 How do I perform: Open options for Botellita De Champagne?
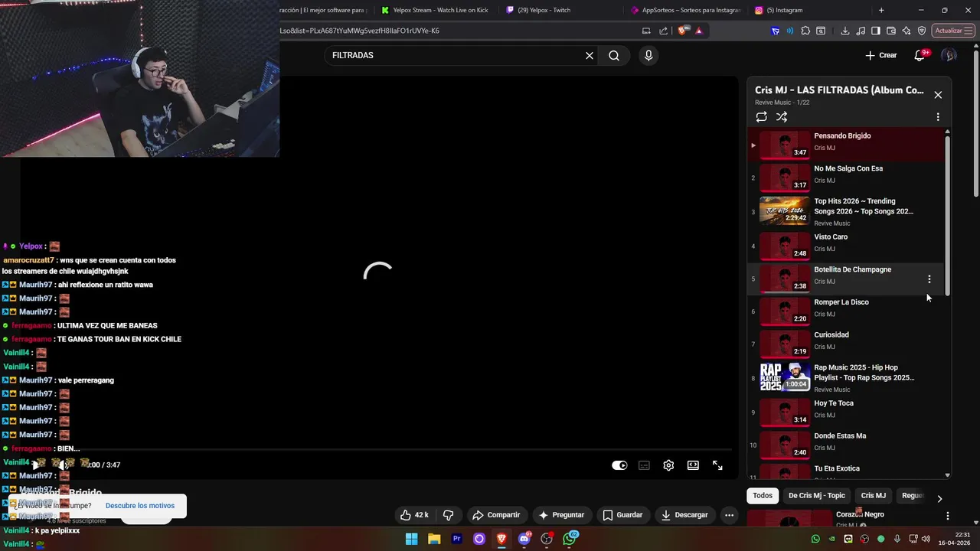click(x=929, y=279)
